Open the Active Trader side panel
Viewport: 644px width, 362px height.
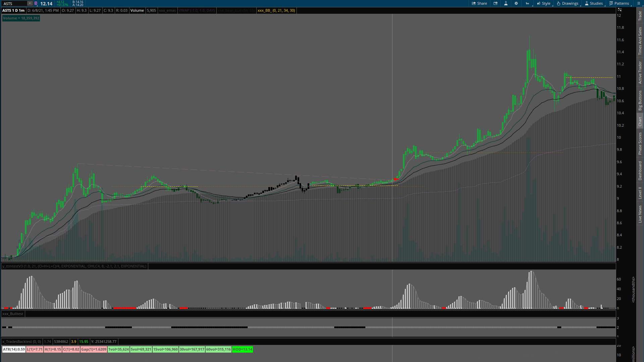pos(640,72)
